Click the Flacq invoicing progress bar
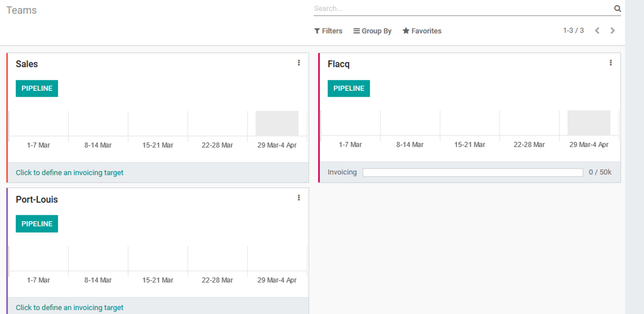644x314 pixels. pyautogui.click(x=472, y=173)
